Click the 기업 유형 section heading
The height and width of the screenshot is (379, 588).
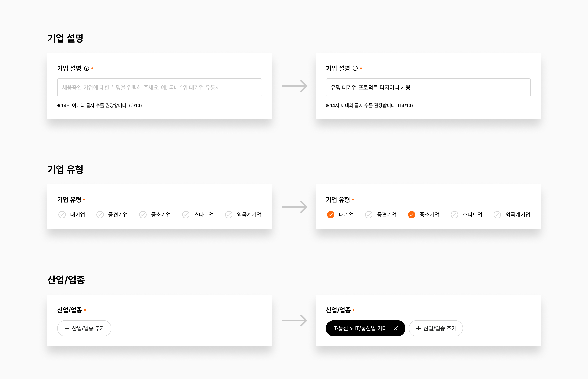coord(65,169)
